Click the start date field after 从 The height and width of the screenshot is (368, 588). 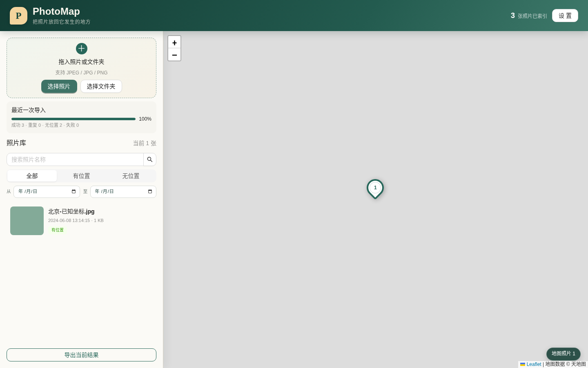(47, 191)
